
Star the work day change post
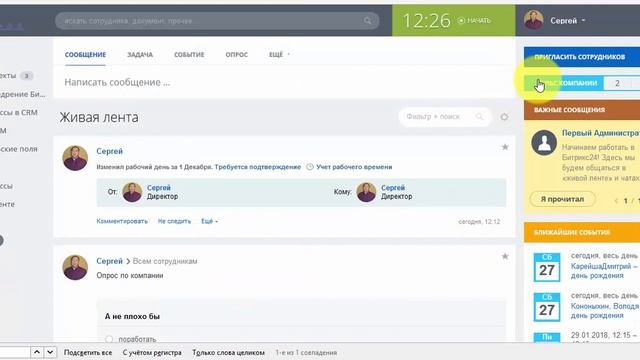click(x=505, y=147)
